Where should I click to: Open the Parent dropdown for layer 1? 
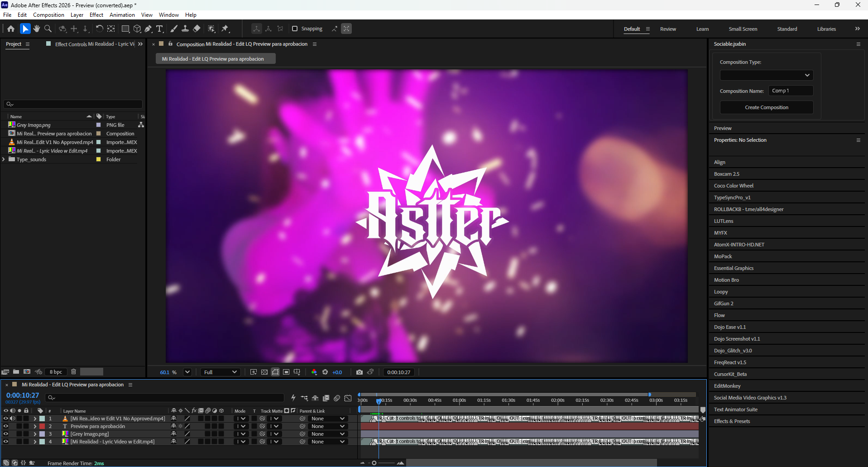tap(328, 419)
